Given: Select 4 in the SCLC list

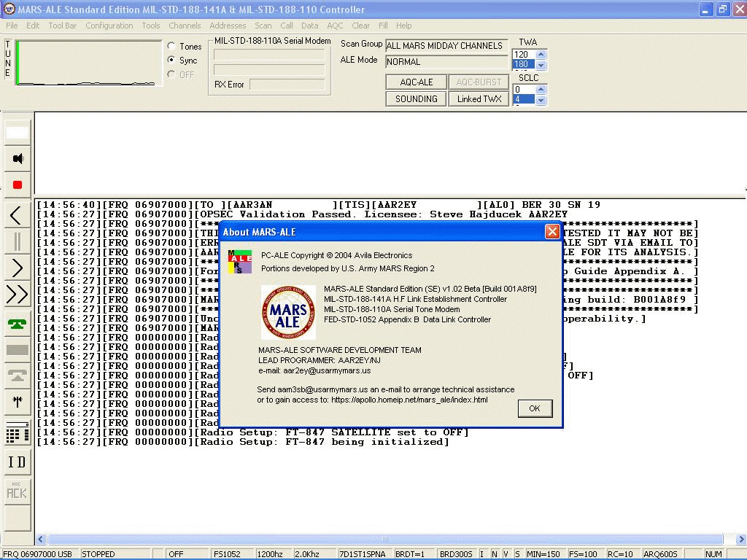Looking at the screenshot, I should 524,99.
